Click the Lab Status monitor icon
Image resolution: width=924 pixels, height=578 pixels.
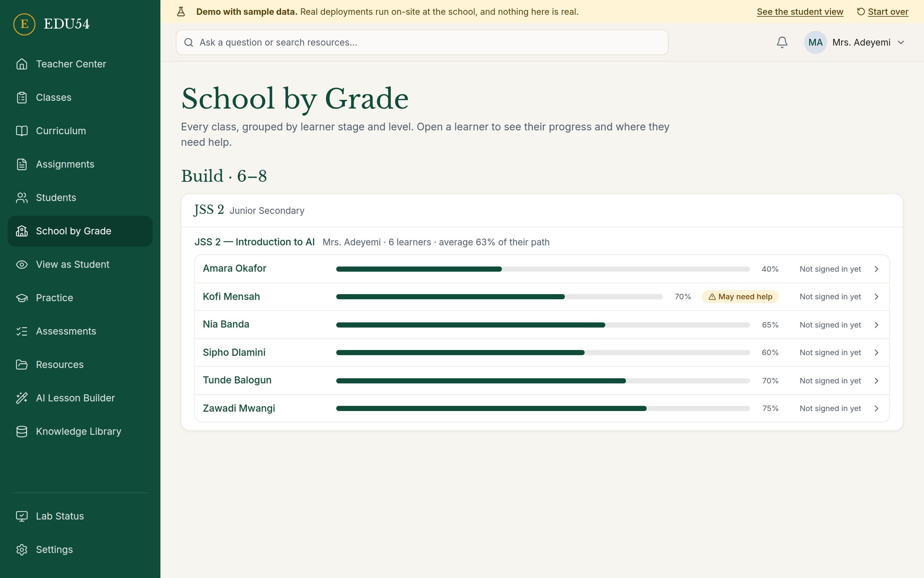22,516
